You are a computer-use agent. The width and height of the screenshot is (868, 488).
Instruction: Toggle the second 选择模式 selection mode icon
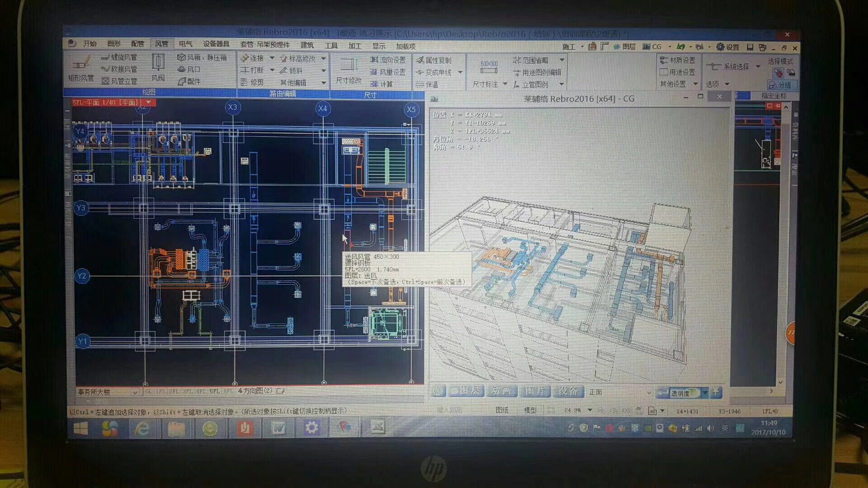tap(791, 72)
